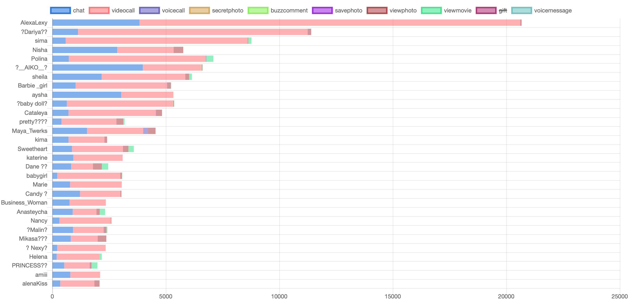
Task: Hide savephoto dataset via its label
Action: [x=349, y=10]
